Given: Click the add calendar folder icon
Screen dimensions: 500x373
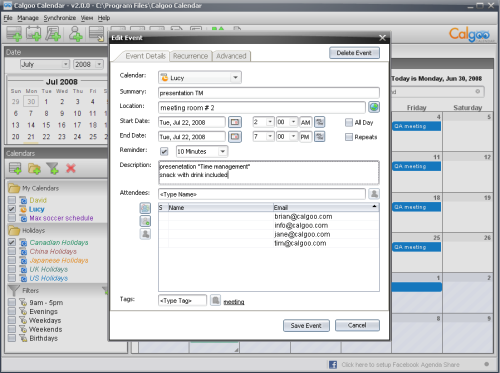Looking at the screenshot, I should [x=34, y=168].
